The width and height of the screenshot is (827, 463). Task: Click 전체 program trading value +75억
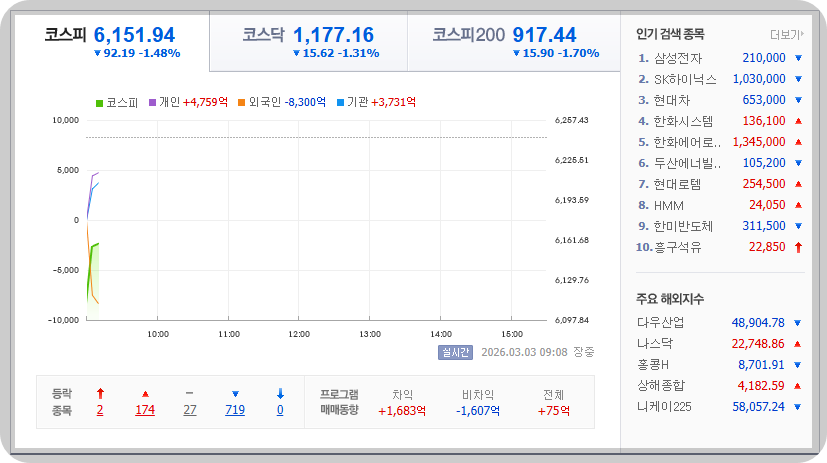(554, 411)
